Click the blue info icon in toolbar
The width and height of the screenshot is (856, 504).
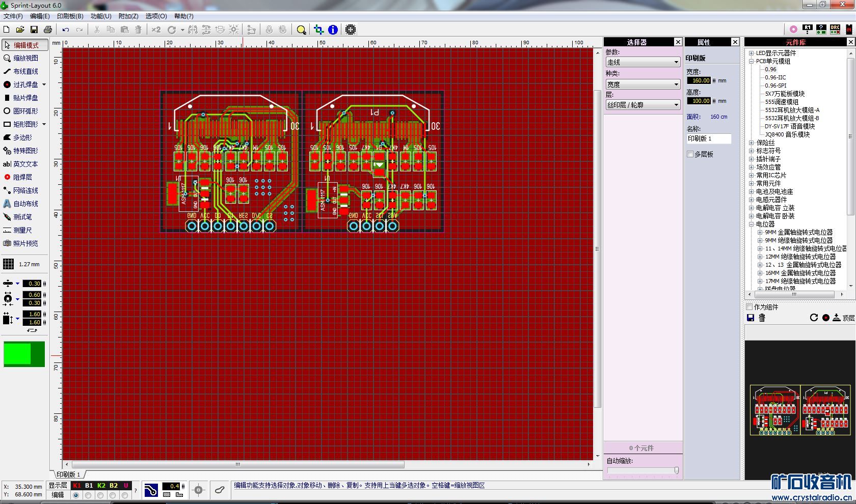click(x=333, y=30)
